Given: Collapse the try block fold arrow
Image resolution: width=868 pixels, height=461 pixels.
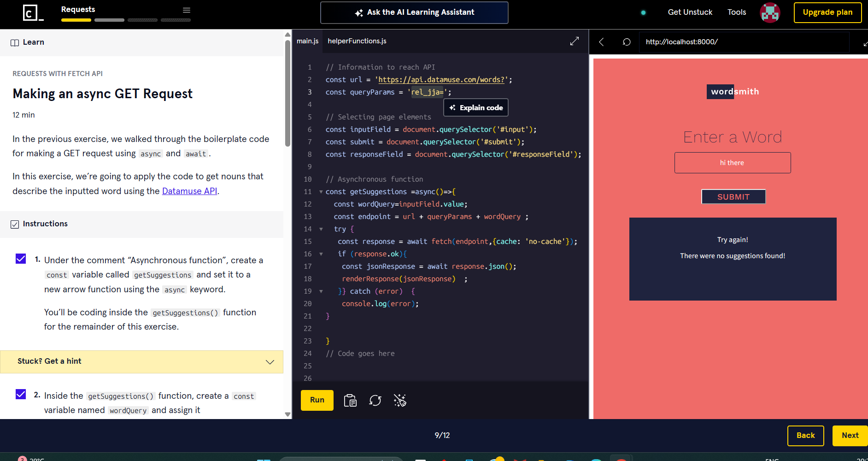Looking at the screenshot, I should tap(321, 229).
